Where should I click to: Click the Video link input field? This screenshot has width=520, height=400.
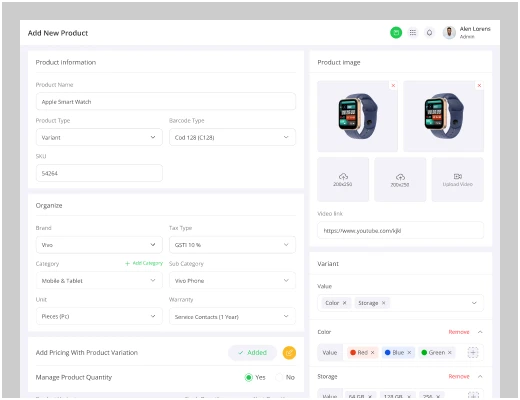(x=400, y=230)
